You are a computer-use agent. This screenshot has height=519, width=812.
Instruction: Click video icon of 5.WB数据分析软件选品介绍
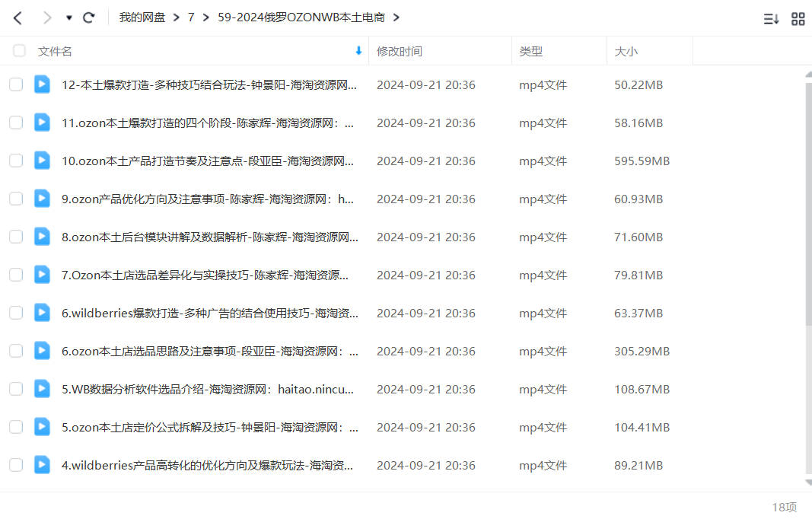(x=42, y=389)
